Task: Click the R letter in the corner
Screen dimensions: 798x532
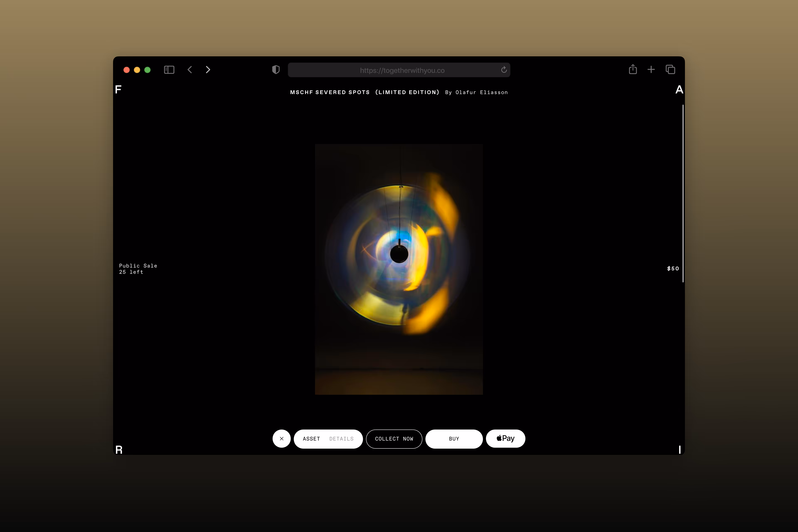Action: click(x=119, y=450)
